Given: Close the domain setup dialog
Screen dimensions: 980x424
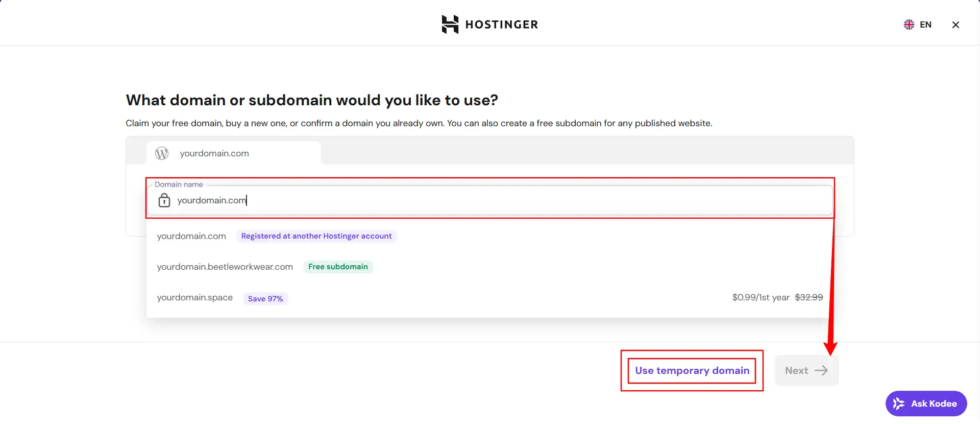Looking at the screenshot, I should pos(955,25).
